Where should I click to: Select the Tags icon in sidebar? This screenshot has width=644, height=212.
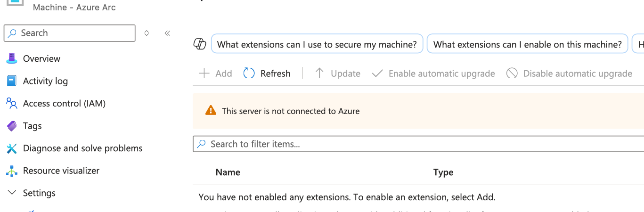(x=12, y=126)
